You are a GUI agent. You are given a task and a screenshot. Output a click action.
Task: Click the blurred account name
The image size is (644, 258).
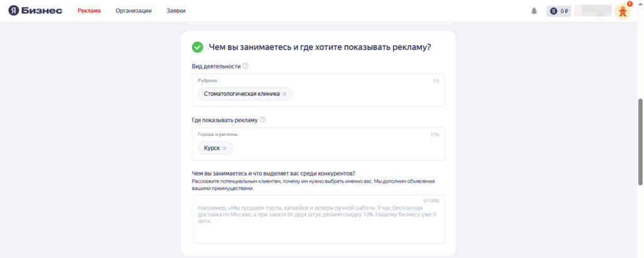(593, 11)
